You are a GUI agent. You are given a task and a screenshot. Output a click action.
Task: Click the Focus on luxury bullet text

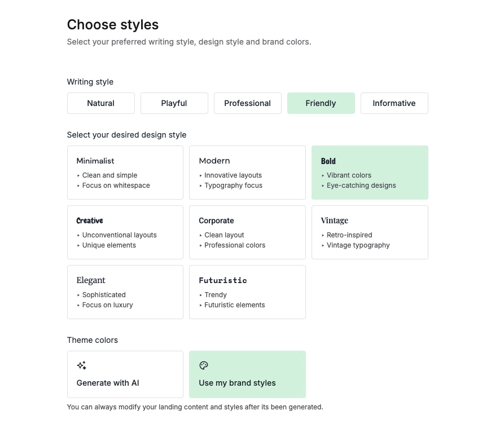(107, 305)
